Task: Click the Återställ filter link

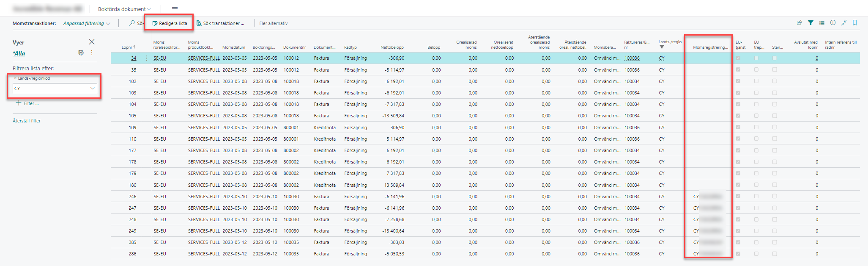Action: coord(27,121)
